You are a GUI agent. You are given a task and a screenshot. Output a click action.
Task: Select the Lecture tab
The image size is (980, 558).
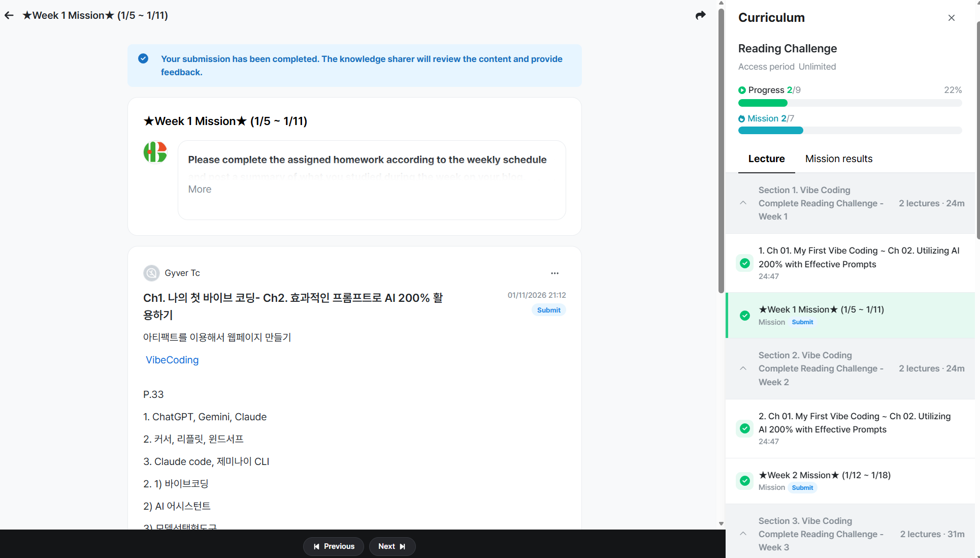[x=766, y=159]
